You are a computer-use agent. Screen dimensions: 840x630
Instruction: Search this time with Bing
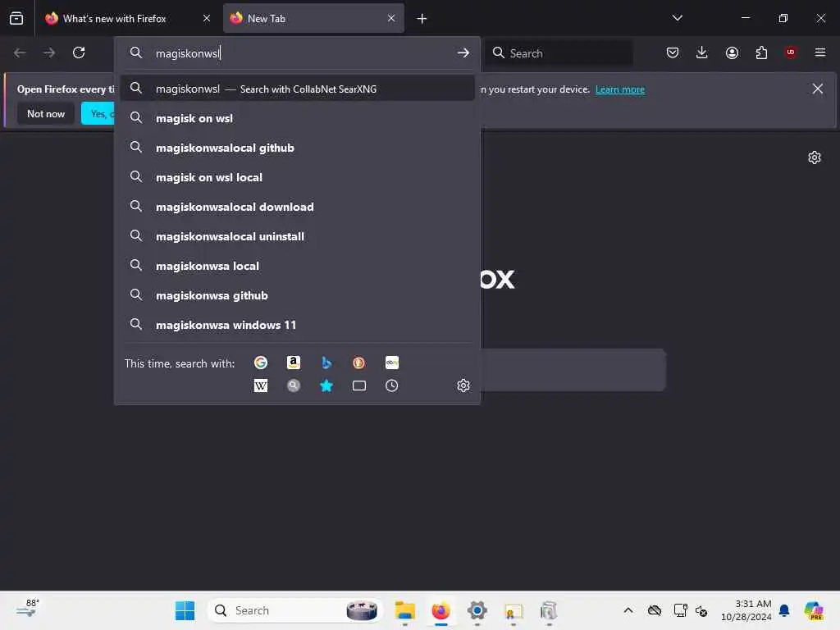coord(326,363)
